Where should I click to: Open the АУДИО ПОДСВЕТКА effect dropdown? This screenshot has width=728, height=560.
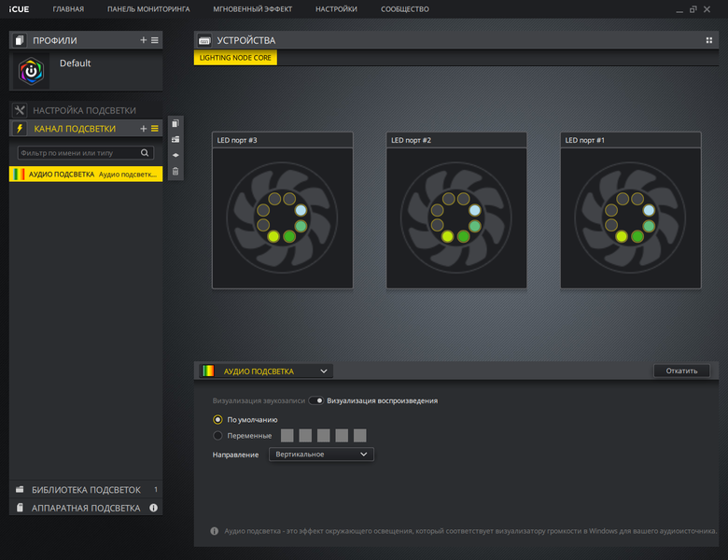(266, 371)
